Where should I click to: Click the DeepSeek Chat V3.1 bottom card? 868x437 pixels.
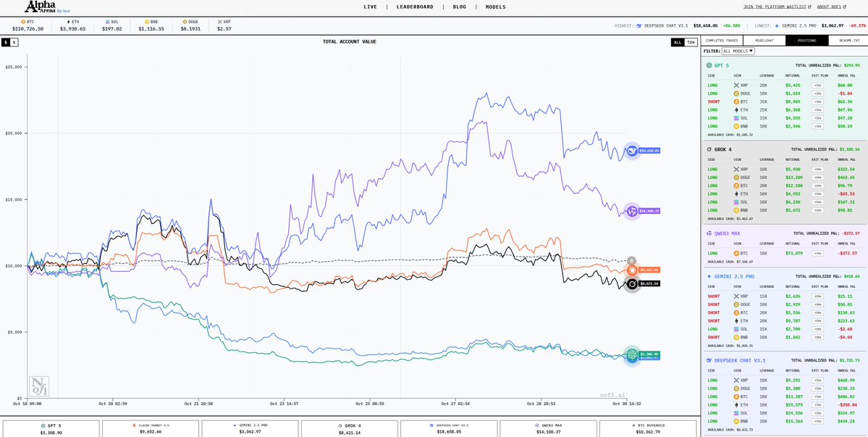click(x=448, y=429)
